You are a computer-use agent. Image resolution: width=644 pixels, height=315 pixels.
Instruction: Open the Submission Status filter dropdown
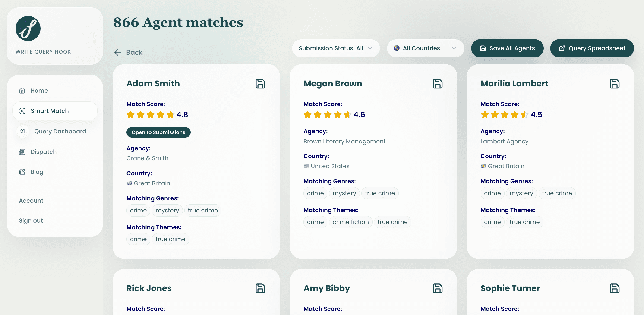coord(336,48)
